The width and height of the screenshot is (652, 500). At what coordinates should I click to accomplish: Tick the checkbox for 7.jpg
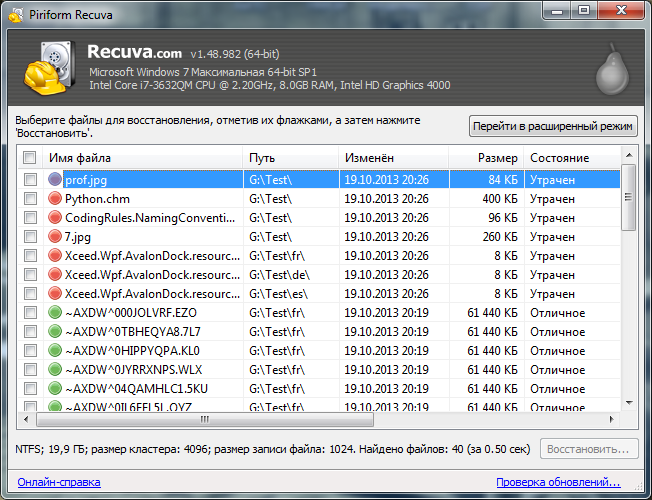(30, 237)
